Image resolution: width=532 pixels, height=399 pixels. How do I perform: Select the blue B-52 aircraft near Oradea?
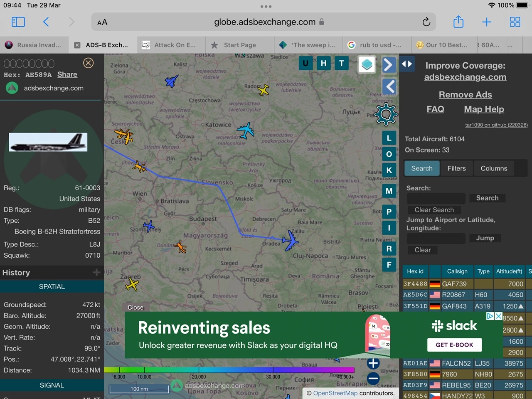click(x=290, y=240)
